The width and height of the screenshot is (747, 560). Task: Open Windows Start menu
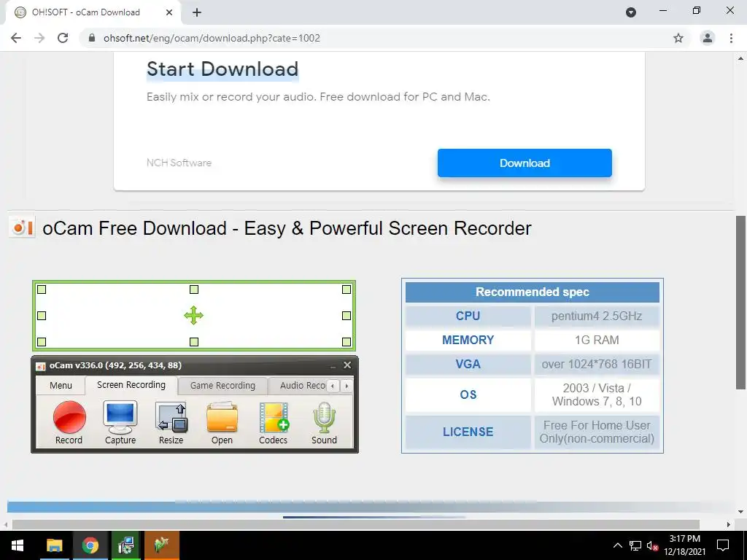click(x=18, y=545)
